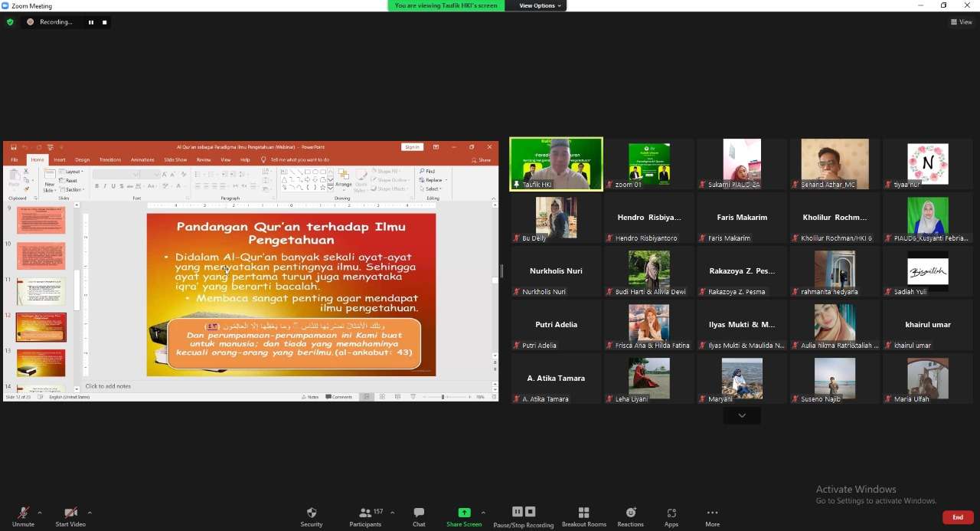Open Zoom Apps
This screenshot has height=531, width=980.
[x=671, y=516]
